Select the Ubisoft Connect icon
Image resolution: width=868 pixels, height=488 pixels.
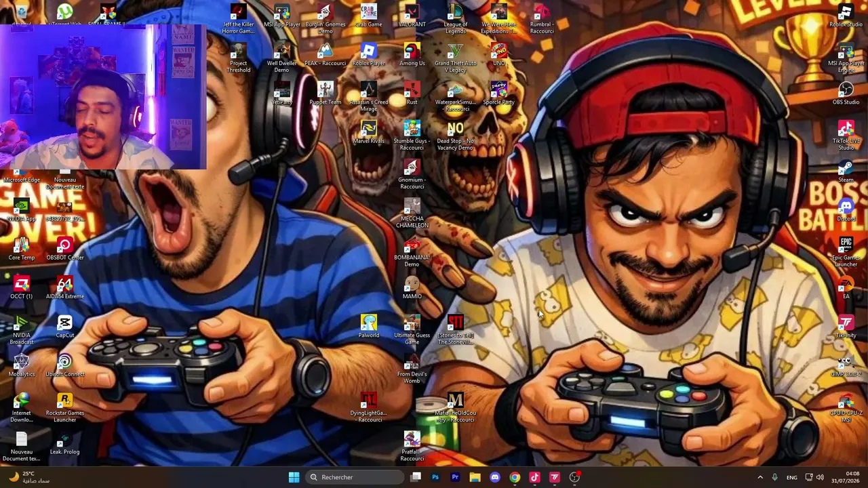pyautogui.click(x=64, y=366)
